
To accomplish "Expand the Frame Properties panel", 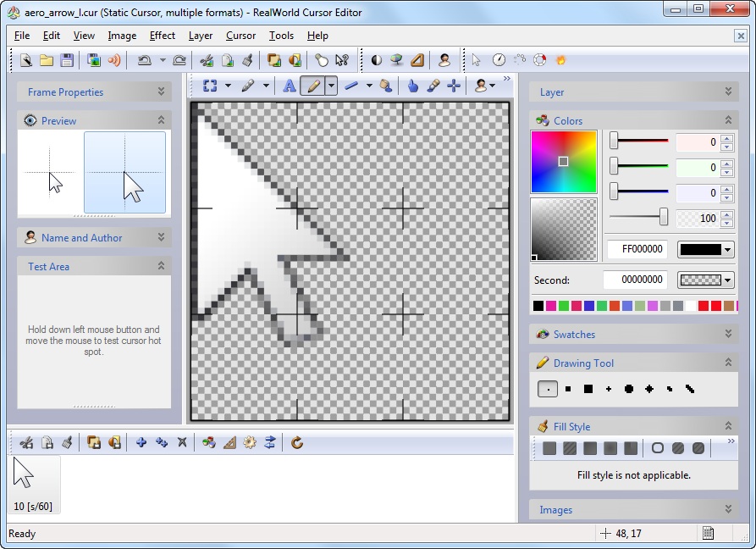I will 163,91.
